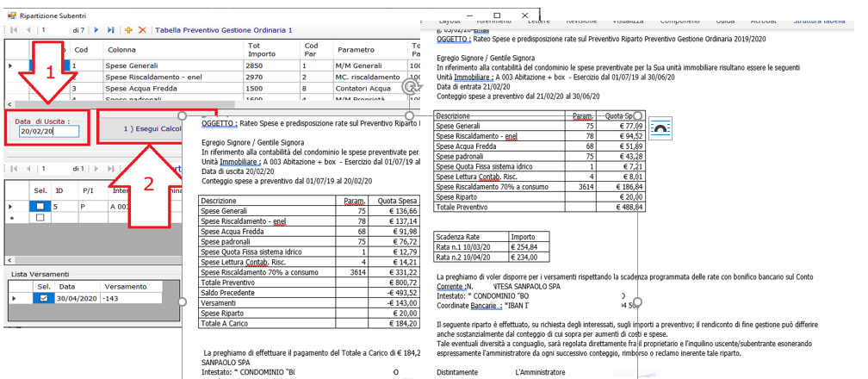
Task: Go to first record in lower units navigator
Action: pyautogui.click(x=13, y=169)
